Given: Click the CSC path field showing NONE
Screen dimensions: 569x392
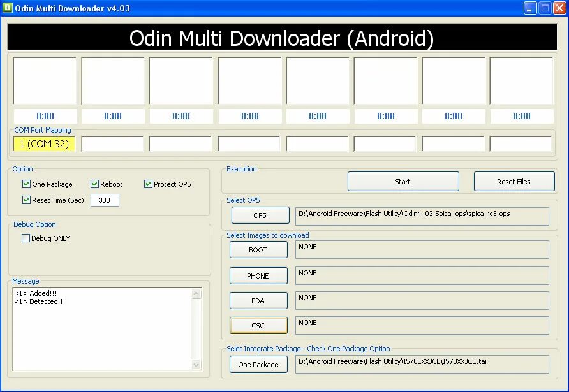Looking at the screenshot, I should click(x=422, y=325).
